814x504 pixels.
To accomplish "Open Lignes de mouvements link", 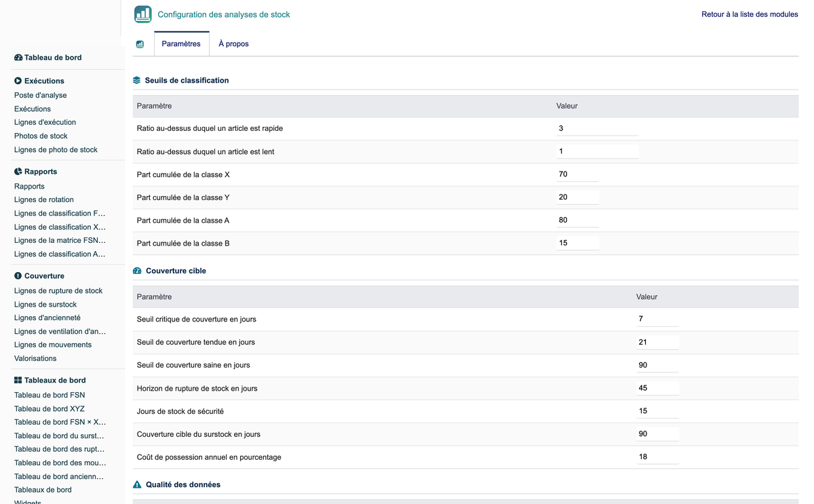I will 53,345.
